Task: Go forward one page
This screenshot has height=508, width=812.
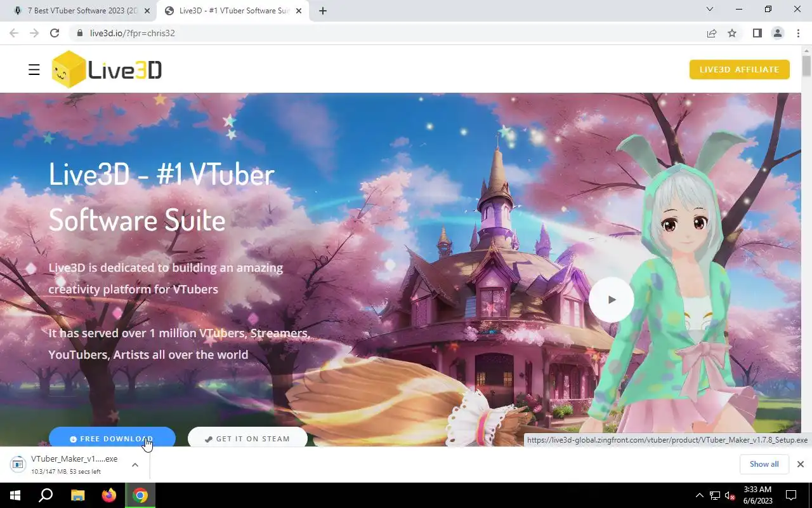Action: point(34,33)
